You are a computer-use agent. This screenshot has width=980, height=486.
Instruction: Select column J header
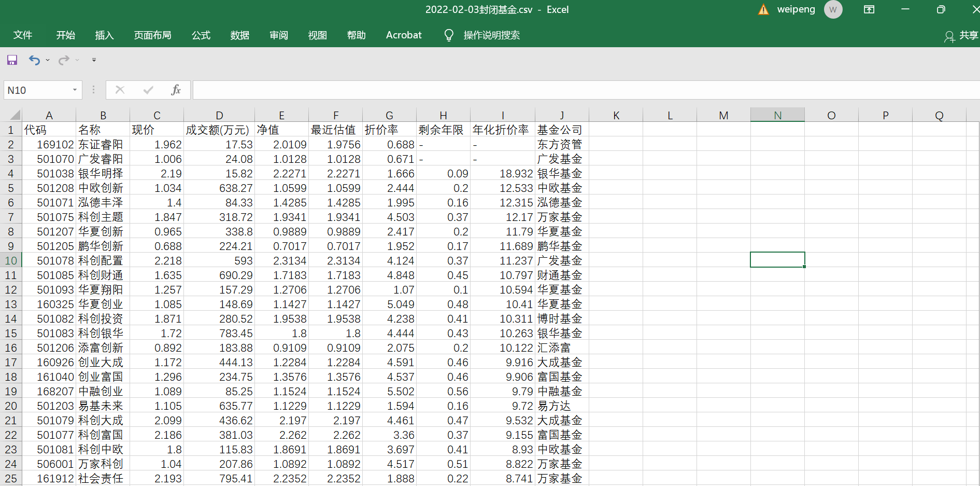[x=562, y=115]
